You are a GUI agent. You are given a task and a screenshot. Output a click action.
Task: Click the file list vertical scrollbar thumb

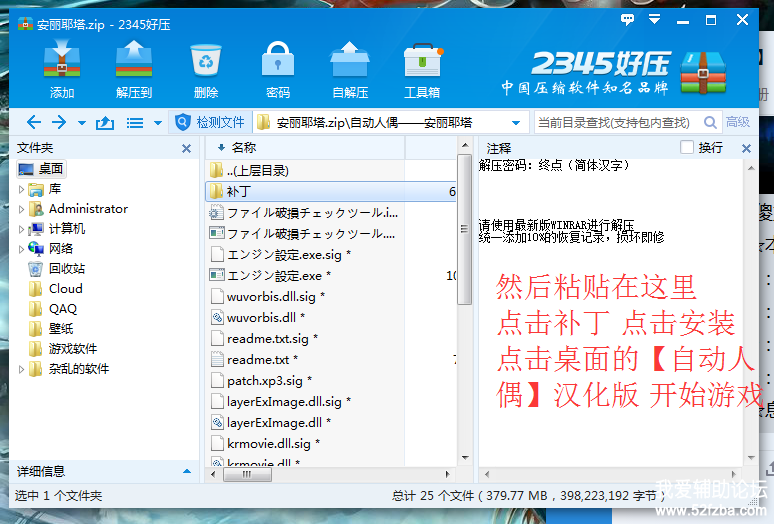(x=464, y=229)
